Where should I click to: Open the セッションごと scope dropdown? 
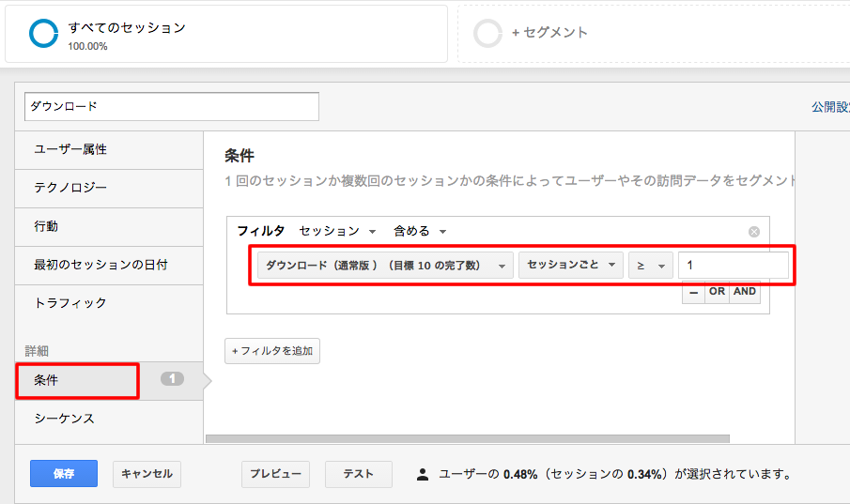[571, 265]
